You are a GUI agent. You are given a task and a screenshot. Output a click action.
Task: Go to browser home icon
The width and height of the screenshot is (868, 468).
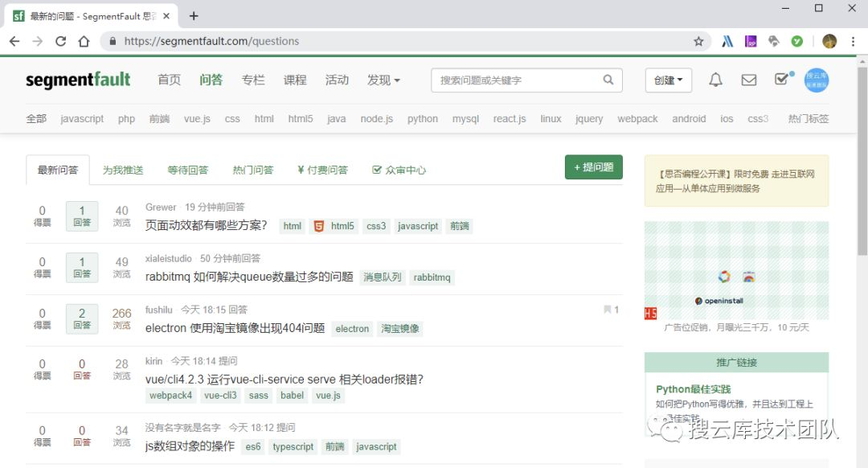84,41
